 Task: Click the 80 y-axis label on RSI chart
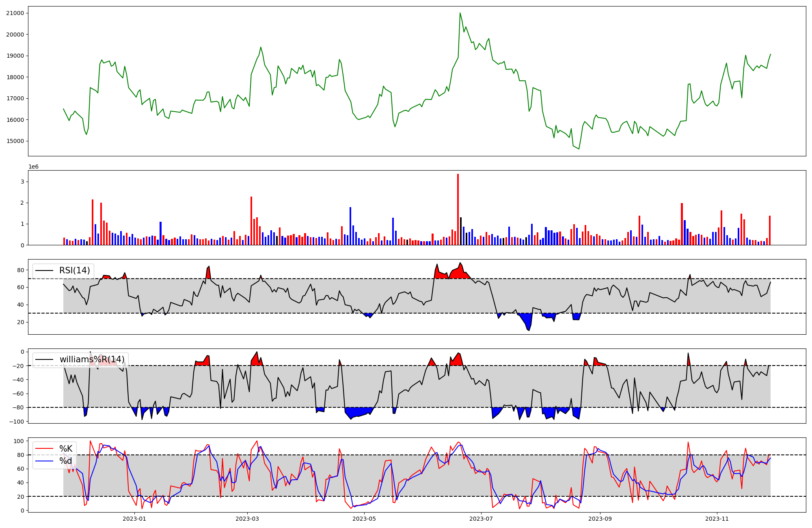[21, 270]
